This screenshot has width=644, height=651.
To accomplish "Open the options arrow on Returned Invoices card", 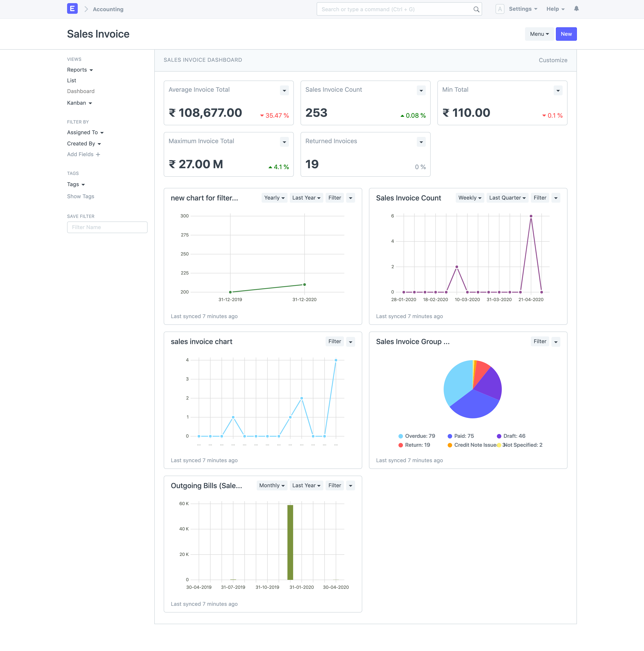I will pos(421,142).
